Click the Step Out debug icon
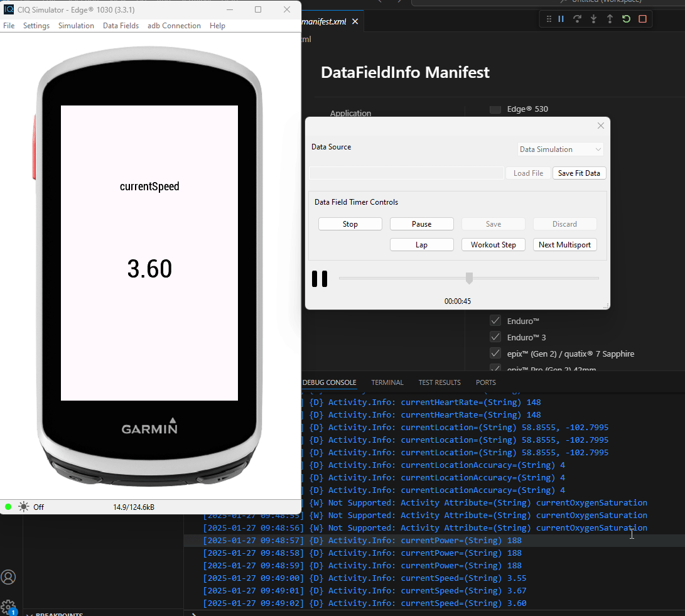Viewport: 685px width, 616px height. coord(610,19)
